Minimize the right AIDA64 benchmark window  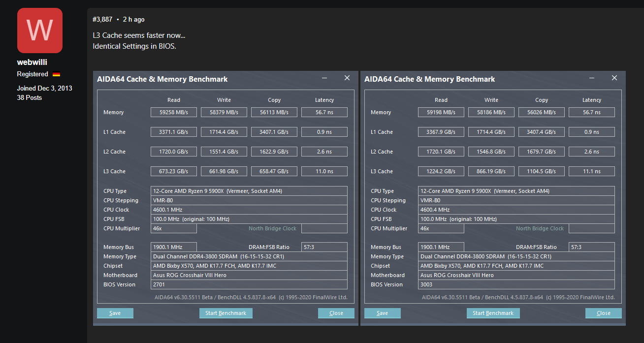pos(592,78)
